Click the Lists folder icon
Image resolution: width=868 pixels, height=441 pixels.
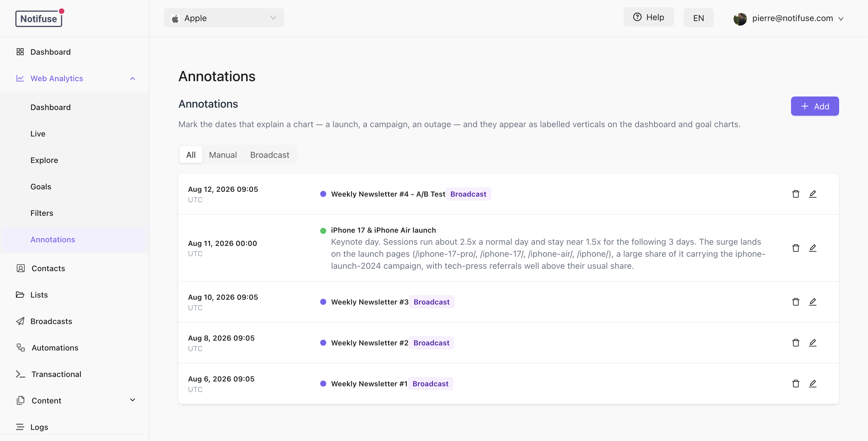20,295
